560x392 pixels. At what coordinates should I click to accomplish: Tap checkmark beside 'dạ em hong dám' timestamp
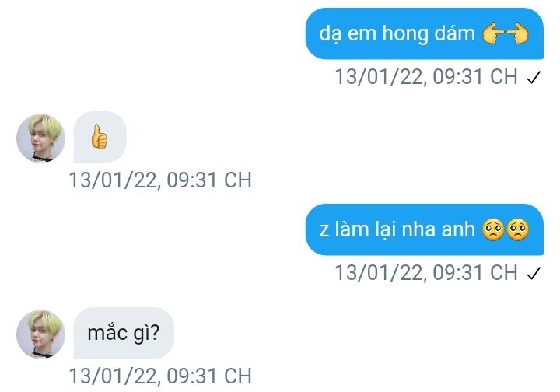534,78
